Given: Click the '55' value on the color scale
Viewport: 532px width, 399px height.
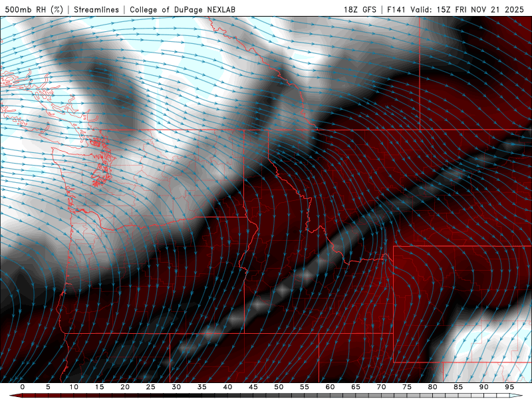Looking at the screenshot, I should [305, 387].
